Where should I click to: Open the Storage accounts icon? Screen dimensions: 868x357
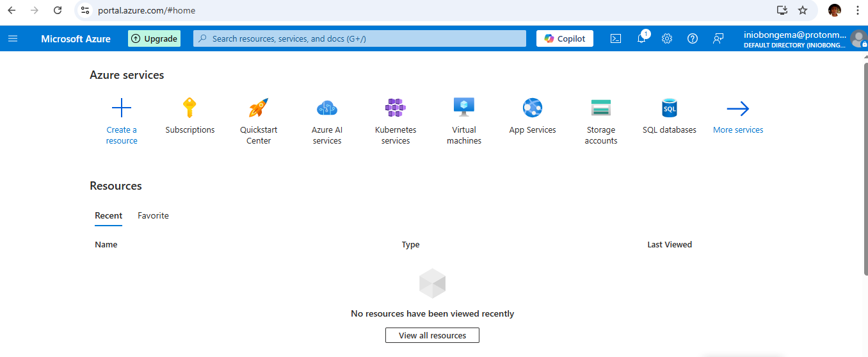tap(601, 108)
